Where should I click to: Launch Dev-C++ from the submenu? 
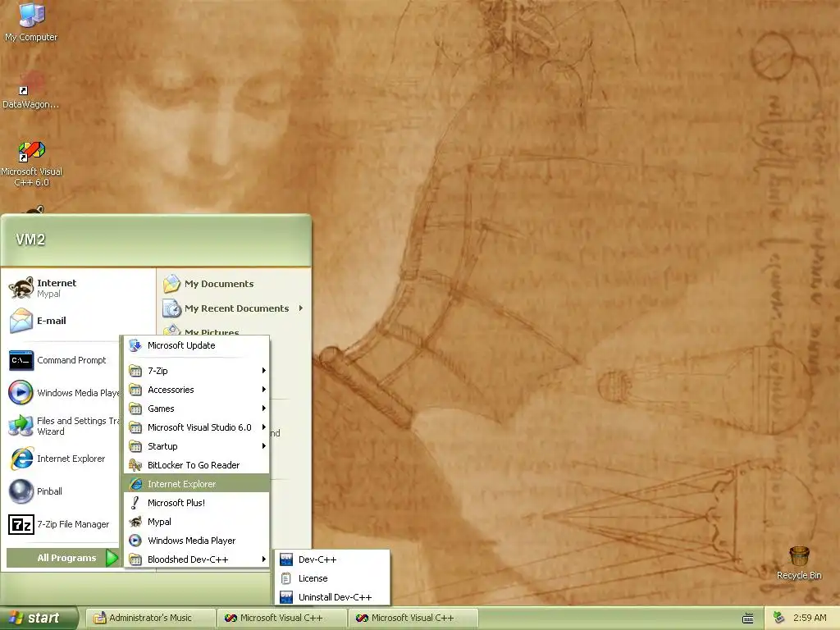[331, 559]
